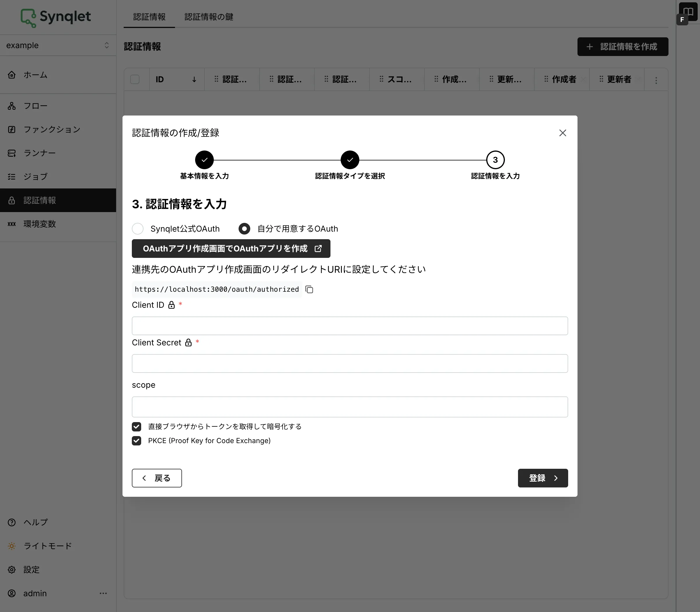Switch theme using ライトモード

(x=58, y=546)
